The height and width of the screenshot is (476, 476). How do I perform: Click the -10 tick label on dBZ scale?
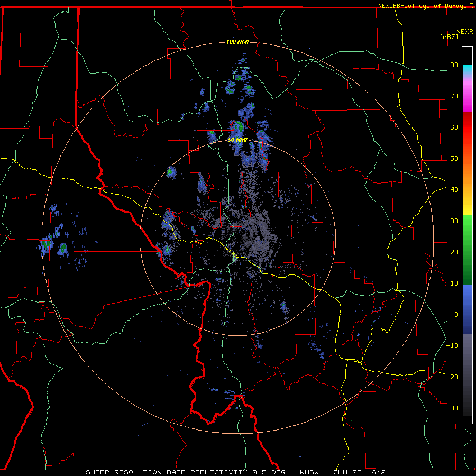tap(452, 346)
